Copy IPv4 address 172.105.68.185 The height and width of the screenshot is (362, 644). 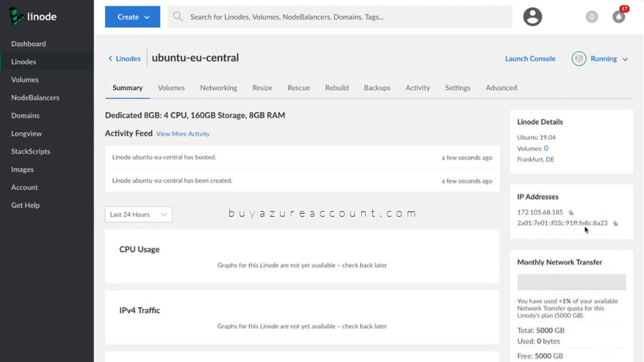[571, 213]
